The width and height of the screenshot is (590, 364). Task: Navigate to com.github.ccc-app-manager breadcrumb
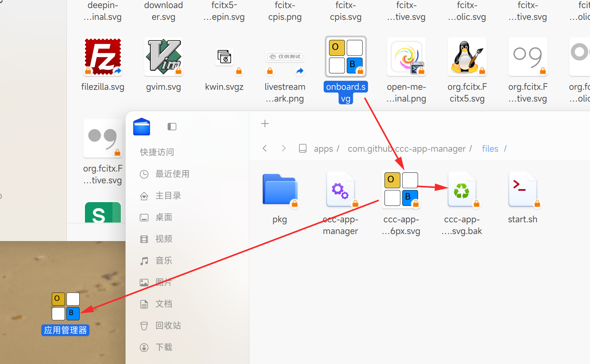(x=407, y=149)
